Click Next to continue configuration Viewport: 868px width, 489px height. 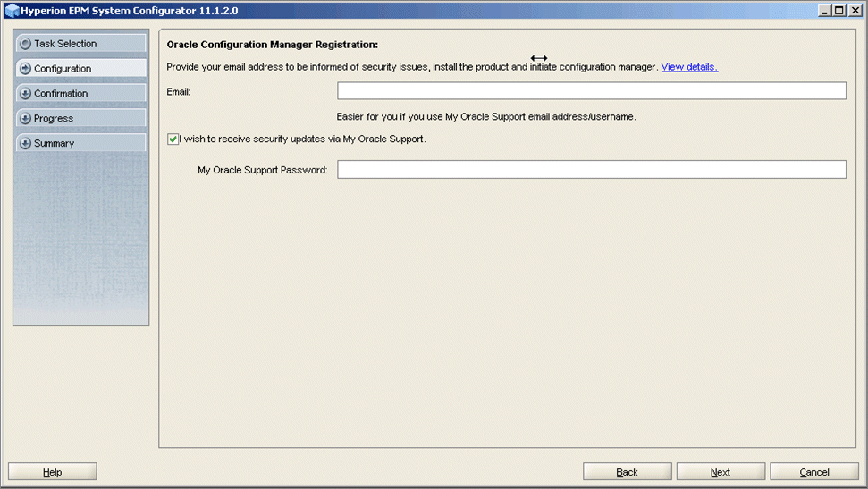pyautogui.click(x=721, y=472)
